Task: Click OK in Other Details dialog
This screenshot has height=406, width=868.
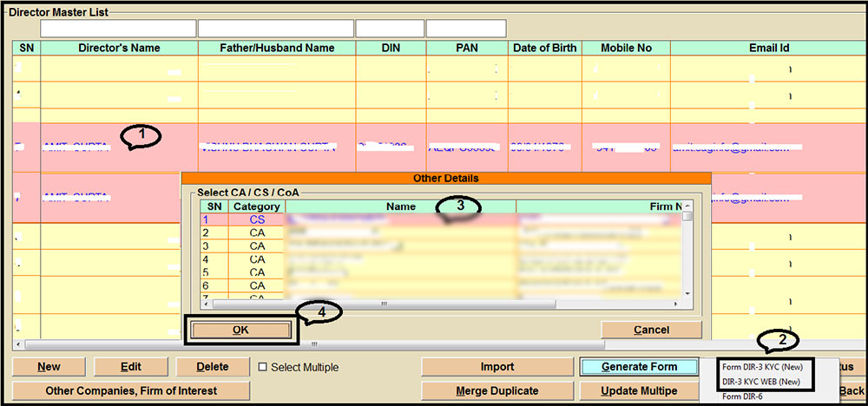Action: (x=240, y=330)
